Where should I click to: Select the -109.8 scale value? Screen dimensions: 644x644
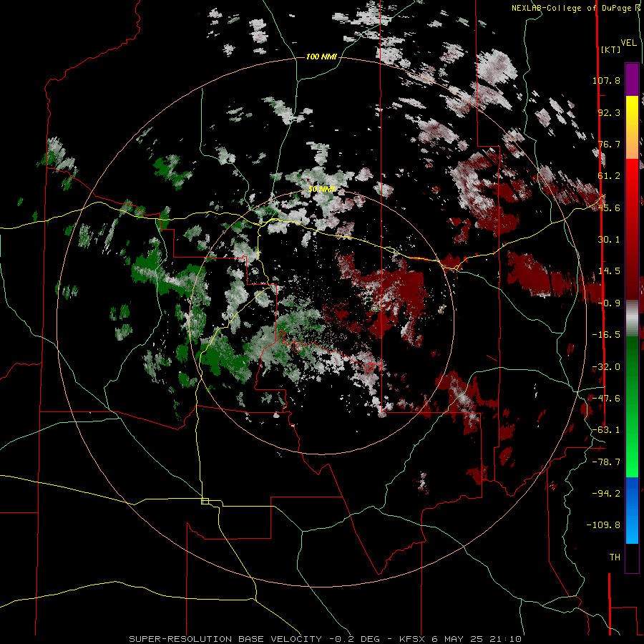pos(603,525)
